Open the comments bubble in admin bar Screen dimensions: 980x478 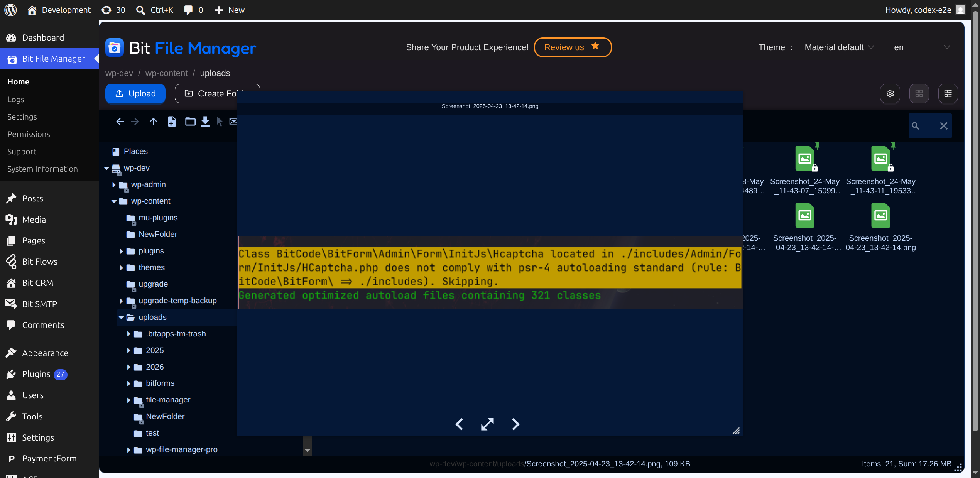[x=194, y=10]
